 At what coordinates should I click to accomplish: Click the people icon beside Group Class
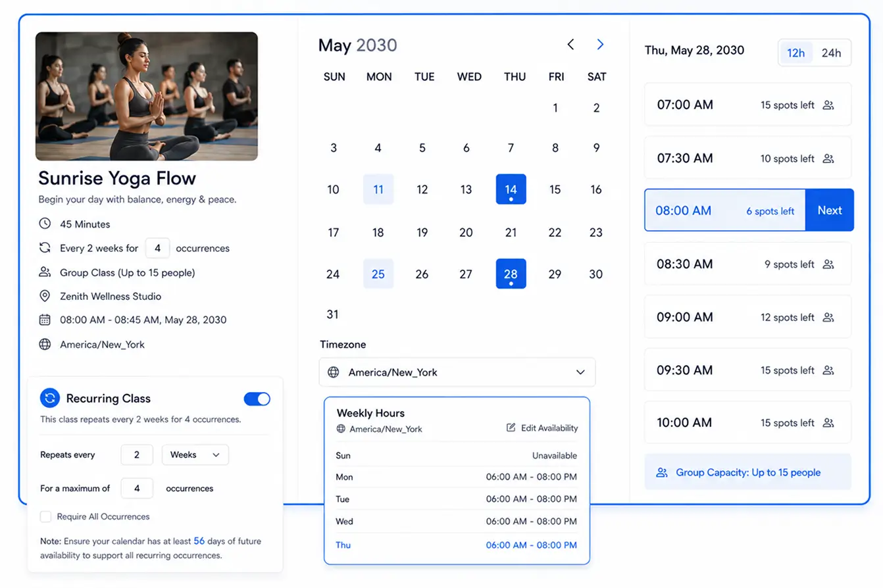[x=45, y=272]
